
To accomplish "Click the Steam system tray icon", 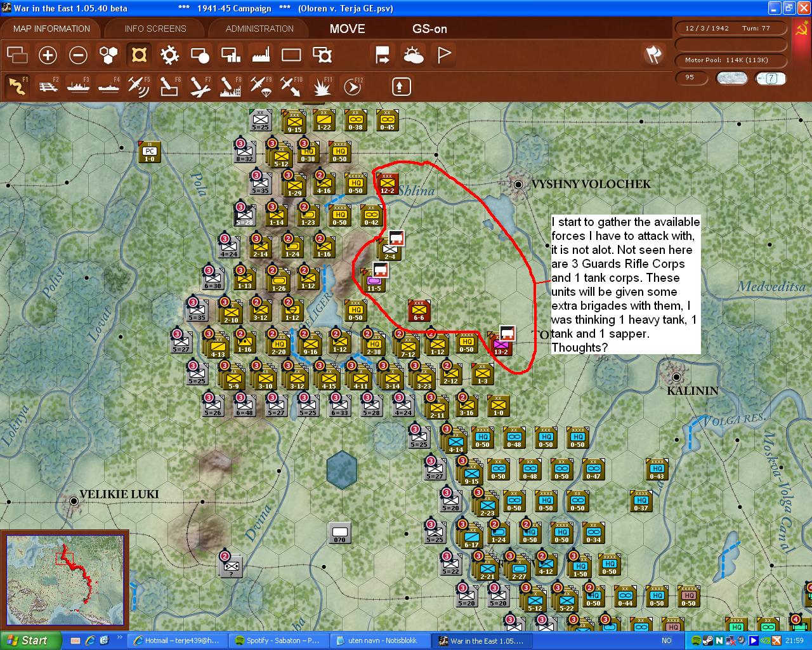I will click(x=708, y=640).
